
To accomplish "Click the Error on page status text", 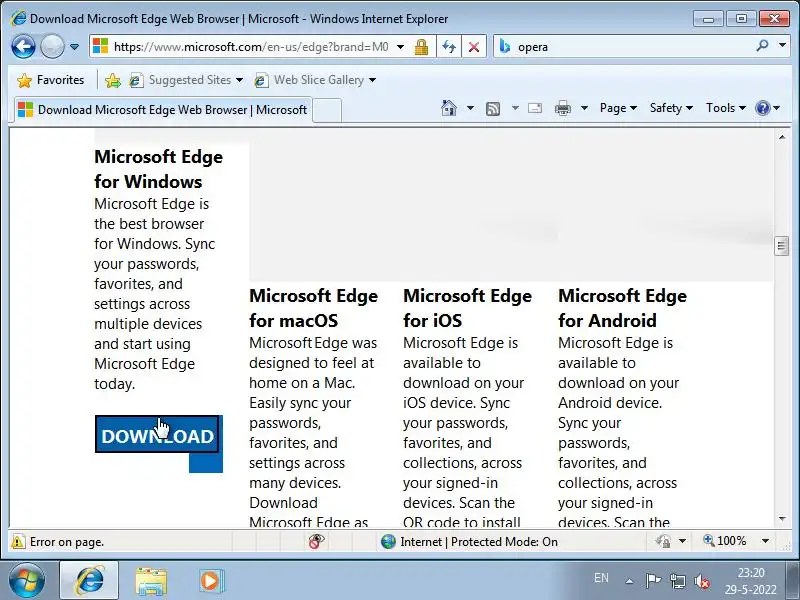I will [67, 542].
